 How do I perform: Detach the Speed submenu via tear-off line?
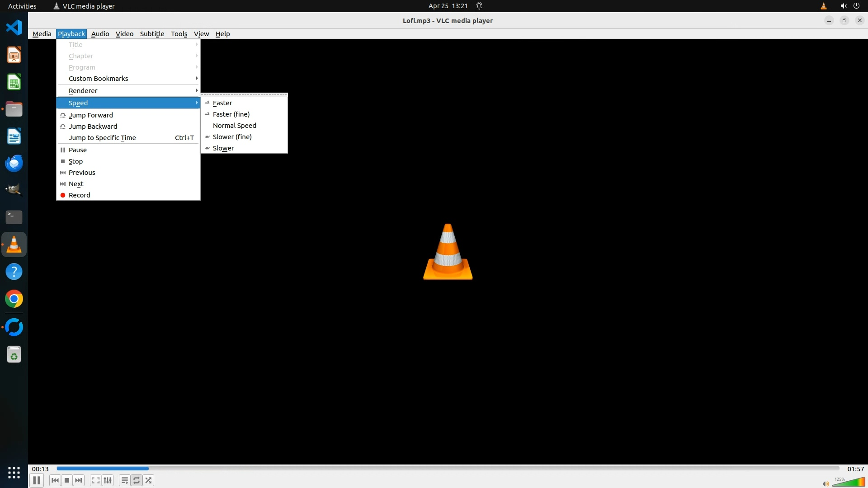click(x=244, y=95)
